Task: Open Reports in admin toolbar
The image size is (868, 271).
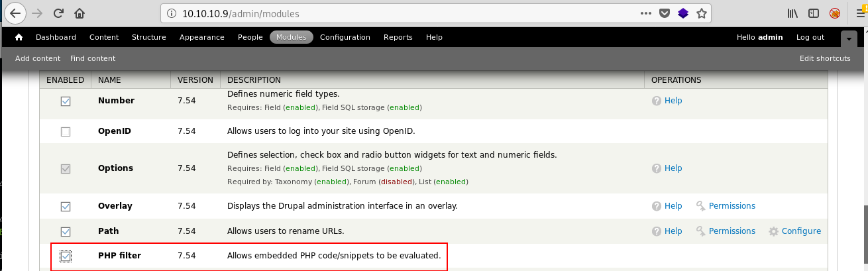Action: [398, 37]
